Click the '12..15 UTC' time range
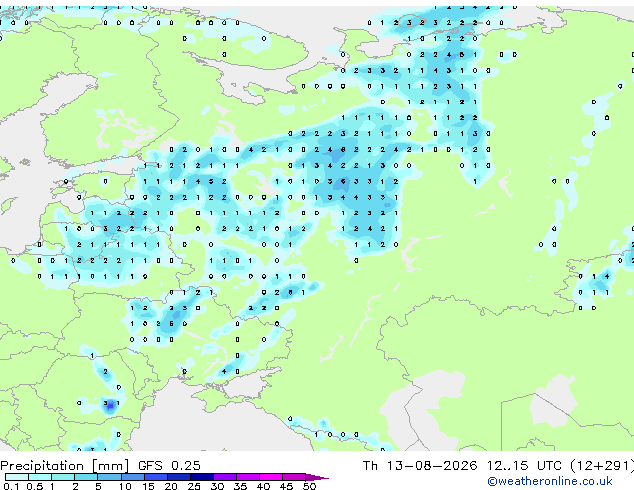 [524, 466]
